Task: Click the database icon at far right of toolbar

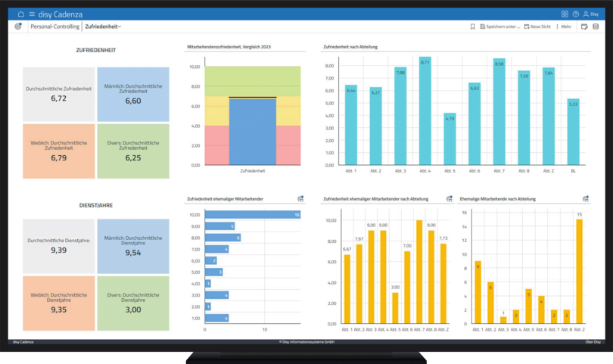Action: 596,26
